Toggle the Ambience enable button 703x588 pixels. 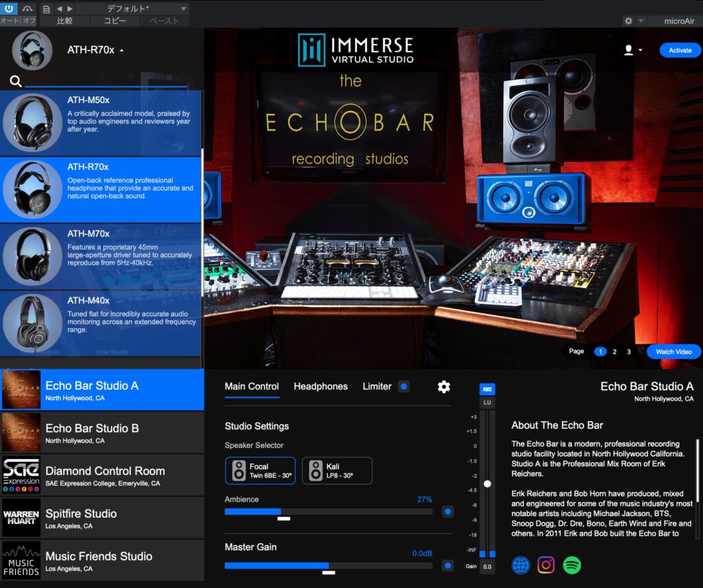[448, 511]
